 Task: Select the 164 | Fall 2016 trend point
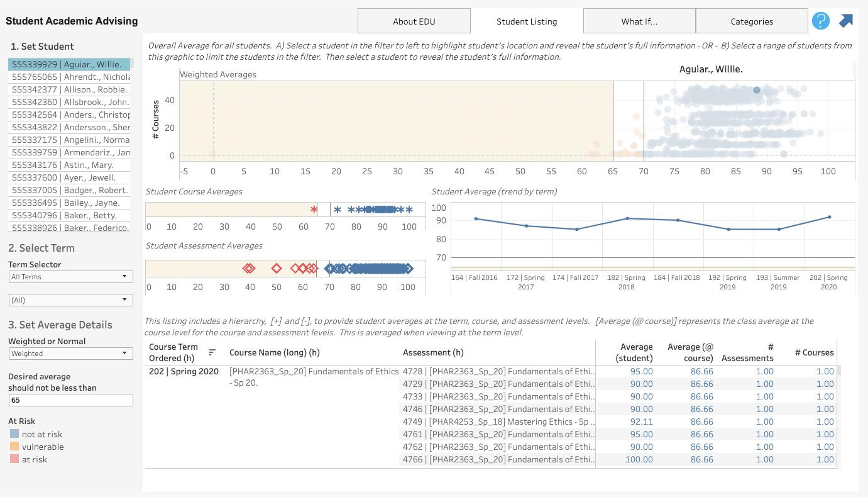coord(476,218)
